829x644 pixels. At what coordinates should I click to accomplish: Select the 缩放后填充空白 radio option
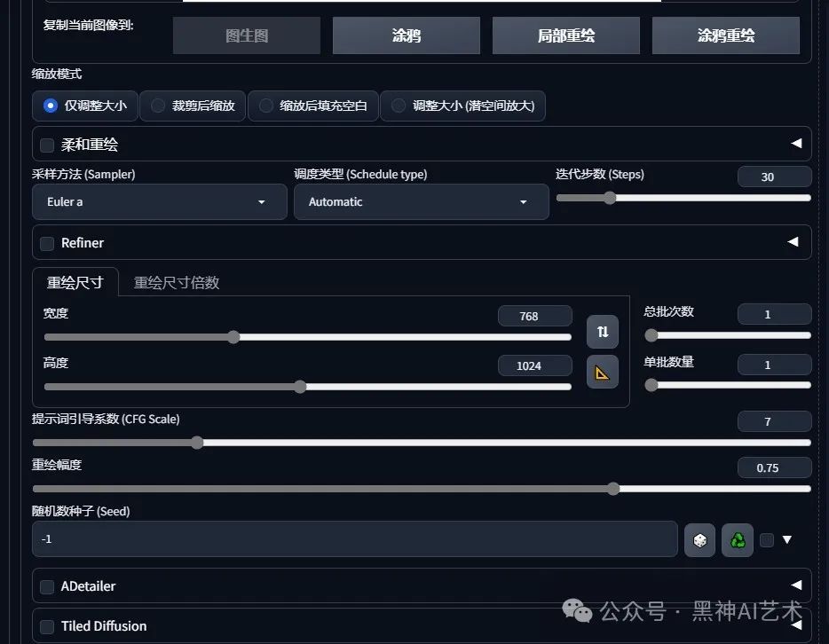313,106
